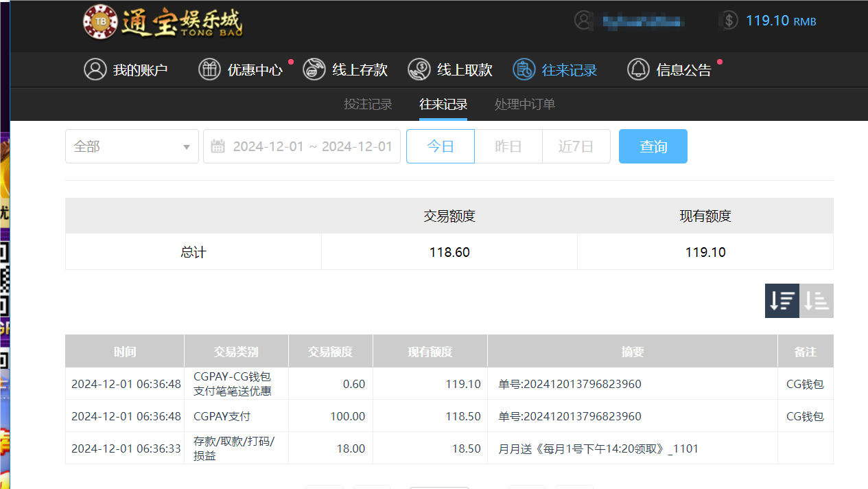Click the dollar icon next to the balance
Screen dimensions: 868x489
(x=728, y=21)
